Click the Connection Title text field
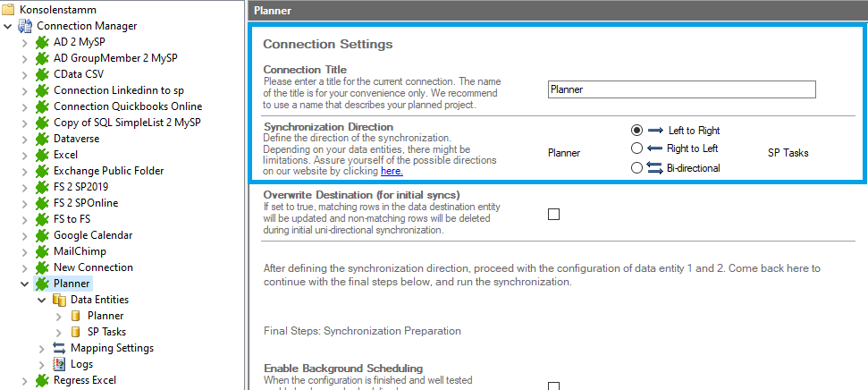Screen dimensions: 868x390 pos(681,89)
